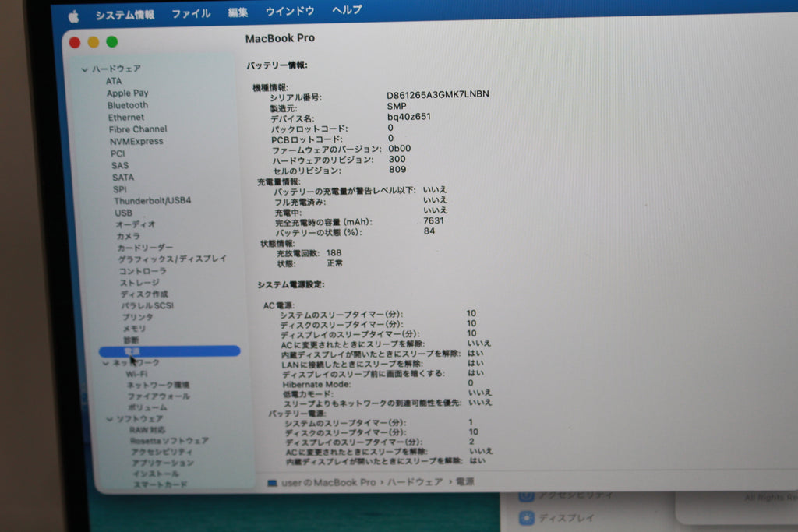The height and width of the screenshot is (532, 798).
Task: Select オーディオ in the sidebar
Action: 135,224
